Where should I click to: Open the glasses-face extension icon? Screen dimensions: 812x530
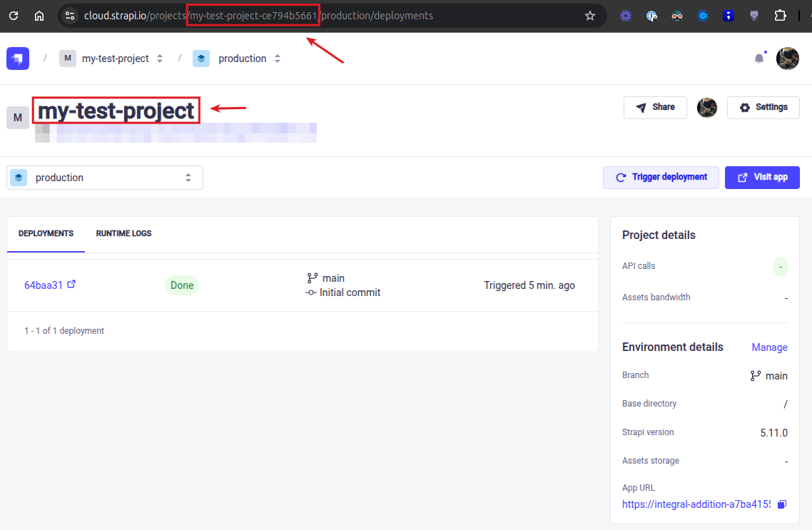click(x=677, y=16)
